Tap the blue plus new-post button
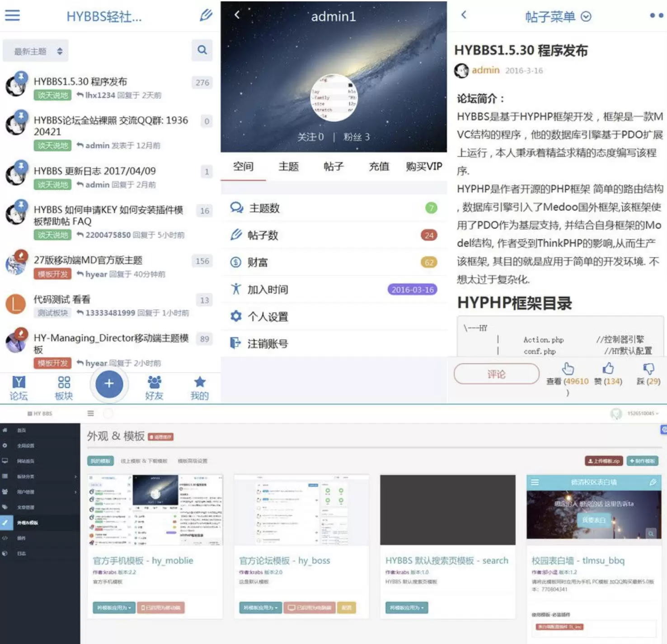The width and height of the screenshot is (667, 644). (x=109, y=384)
